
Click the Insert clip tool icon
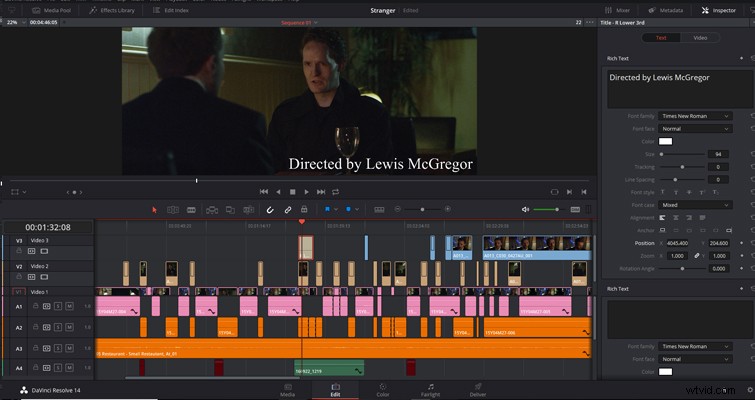pyautogui.click(x=212, y=210)
